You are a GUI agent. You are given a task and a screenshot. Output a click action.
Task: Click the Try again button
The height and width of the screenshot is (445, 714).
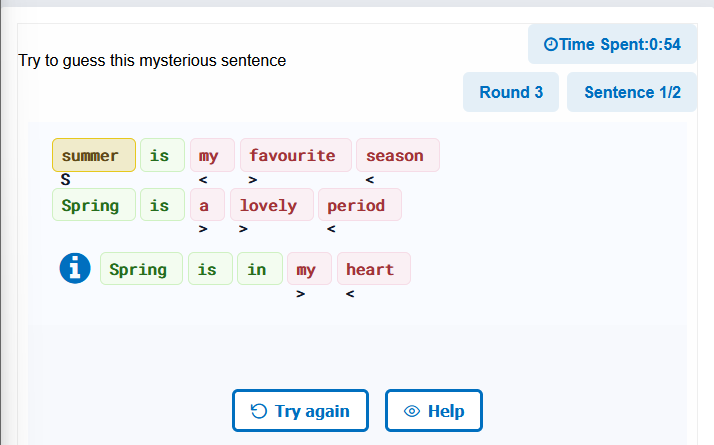coord(300,410)
